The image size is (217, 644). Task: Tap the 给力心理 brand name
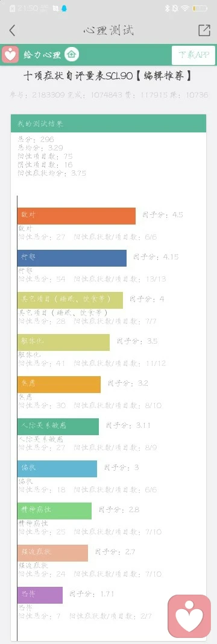[x=43, y=55]
